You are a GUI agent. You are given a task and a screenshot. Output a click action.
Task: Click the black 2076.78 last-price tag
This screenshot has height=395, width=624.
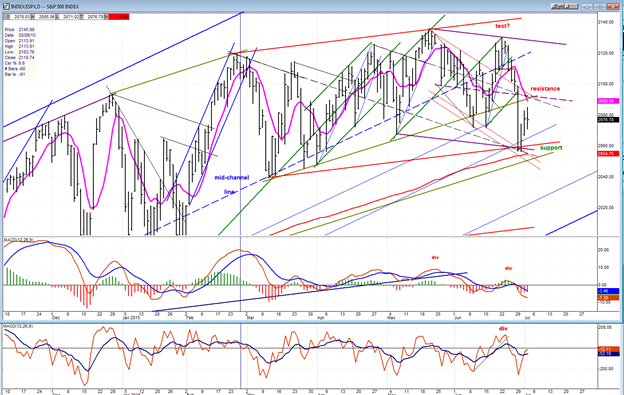[608, 120]
